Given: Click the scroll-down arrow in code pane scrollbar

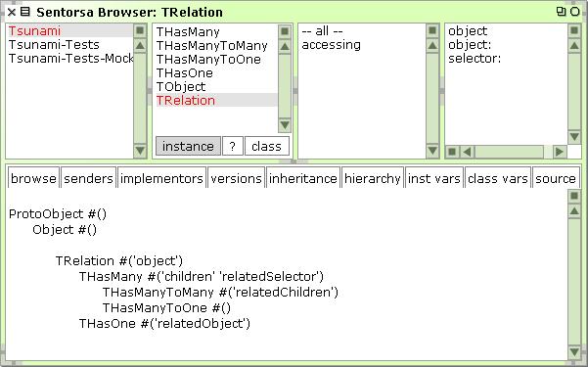Looking at the screenshot, I should (574, 351).
